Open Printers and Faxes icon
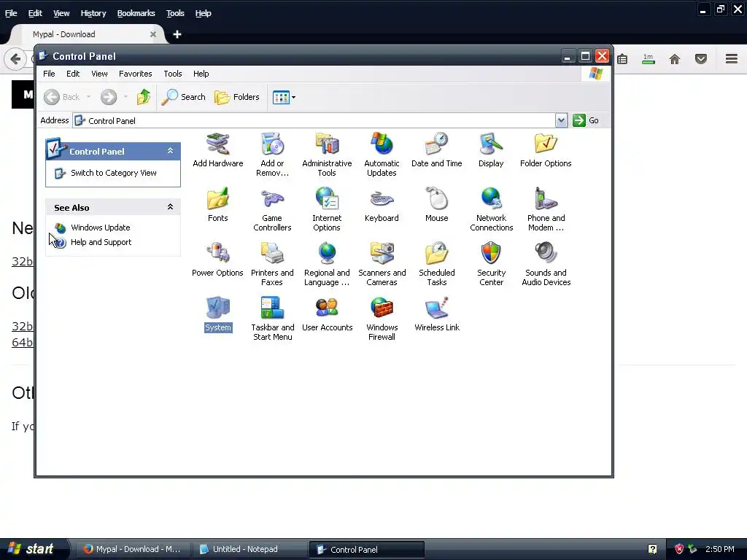This screenshot has height=560, width=747. [x=272, y=264]
